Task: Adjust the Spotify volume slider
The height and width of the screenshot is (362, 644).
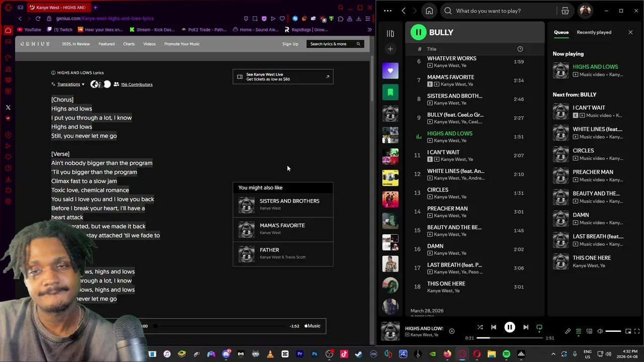Action: (613, 331)
